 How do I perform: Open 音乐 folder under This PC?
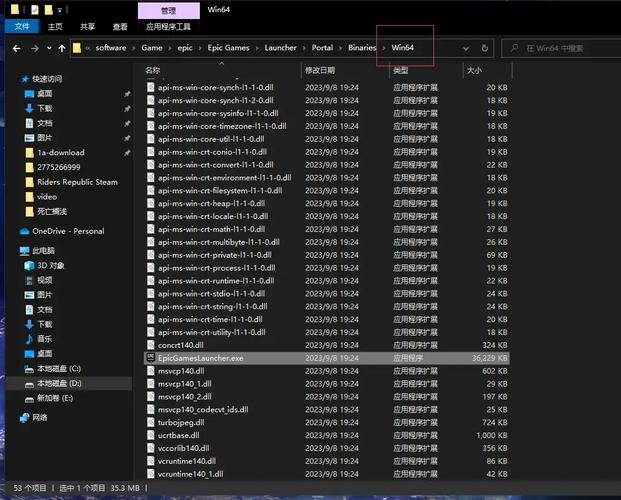(44, 339)
